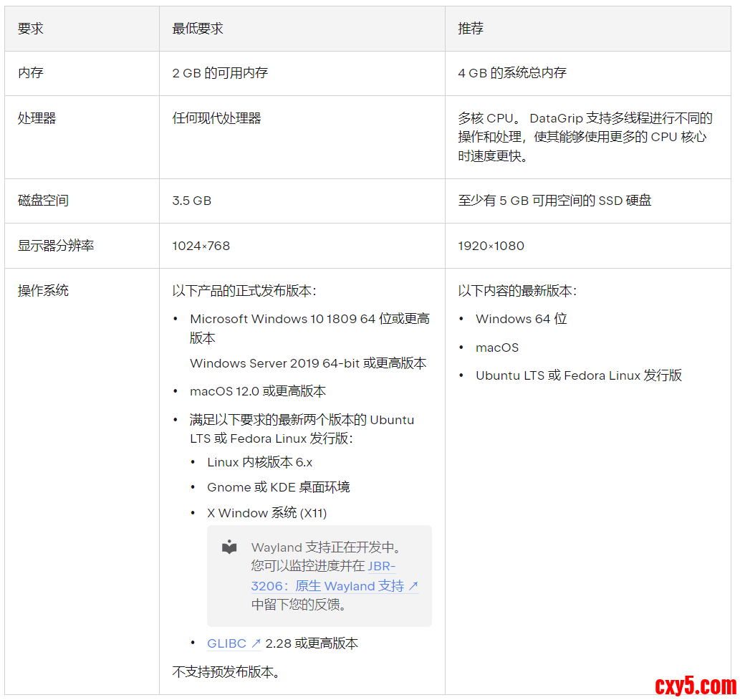The height and width of the screenshot is (700, 740).
Task: Click the 1920×1080 resolution value
Action: 491,246
